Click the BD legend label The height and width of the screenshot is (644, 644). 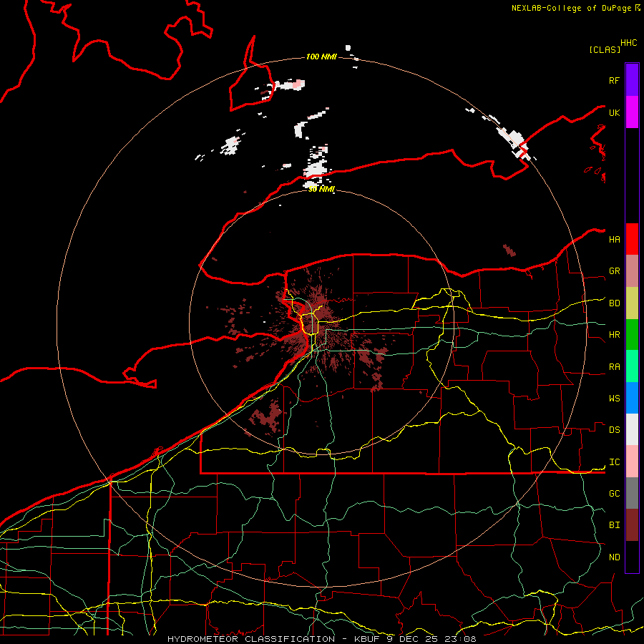pos(614,303)
